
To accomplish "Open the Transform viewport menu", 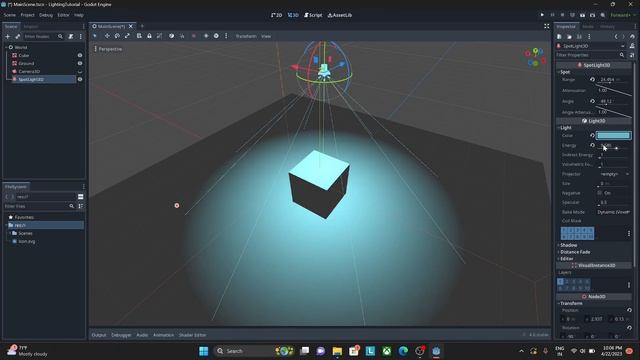I will 246,36.
